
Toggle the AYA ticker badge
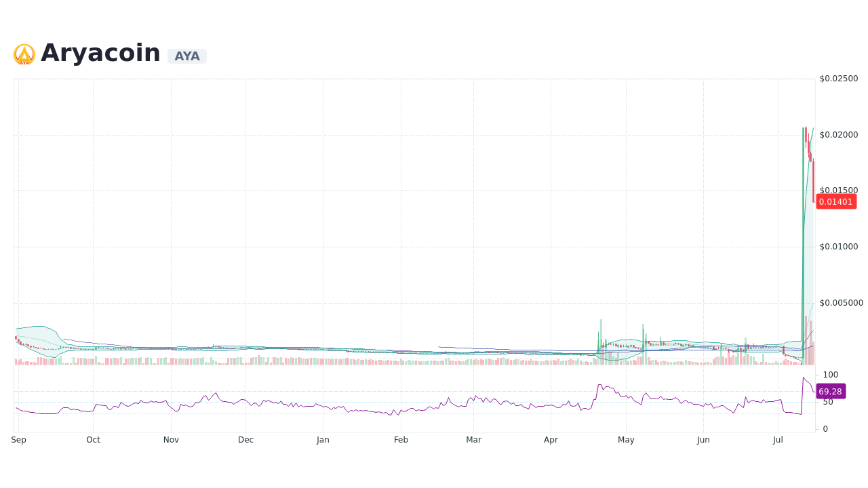coord(187,56)
